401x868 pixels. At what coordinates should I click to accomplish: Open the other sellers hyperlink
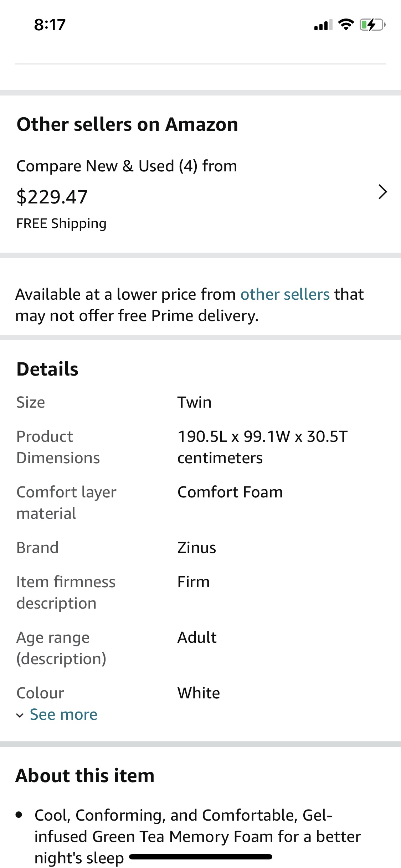click(285, 294)
